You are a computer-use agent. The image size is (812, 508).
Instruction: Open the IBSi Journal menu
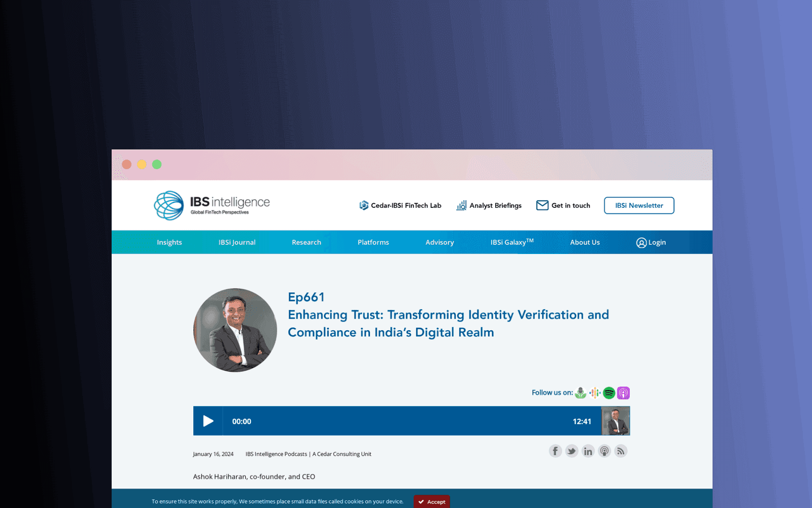tap(237, 242)
